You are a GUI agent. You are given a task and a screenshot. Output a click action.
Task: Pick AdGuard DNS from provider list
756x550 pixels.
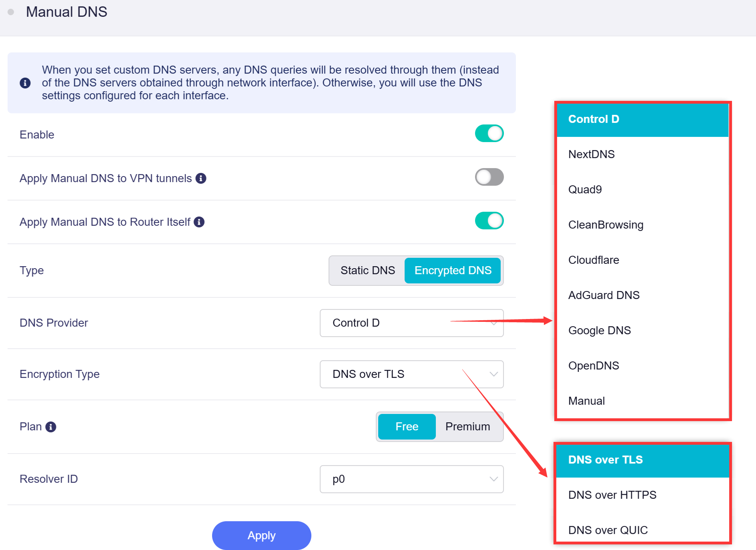click(x=642, y=295)
